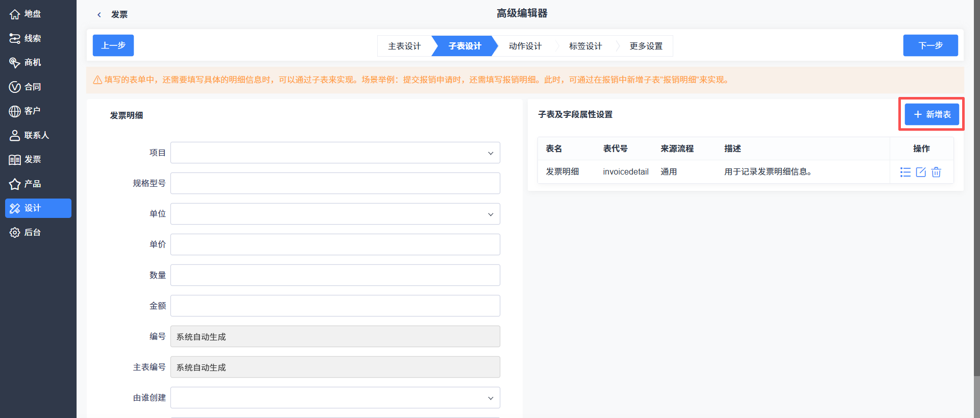Delete the 发票明细 table via trash icon

(x=936, y=172)
